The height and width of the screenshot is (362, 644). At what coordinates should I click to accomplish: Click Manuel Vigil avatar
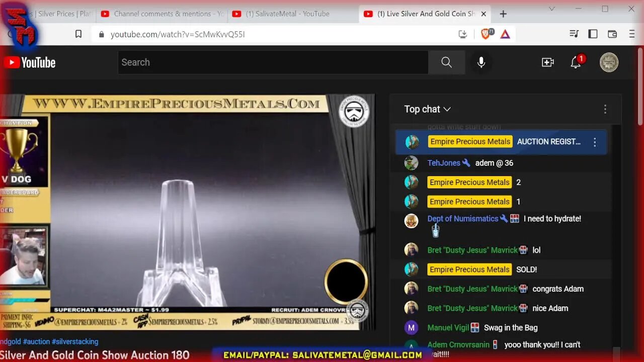412,328
